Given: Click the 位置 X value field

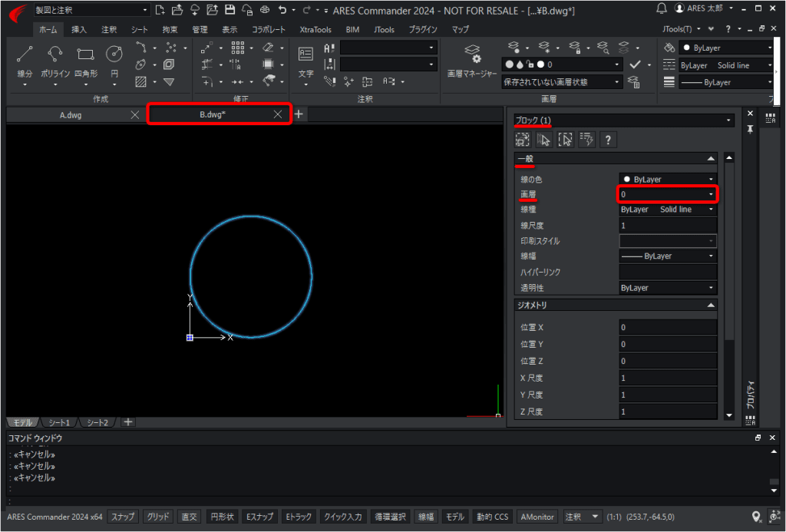Looking at the screenshot, I should pyautogui.click(x=668, y=328).
